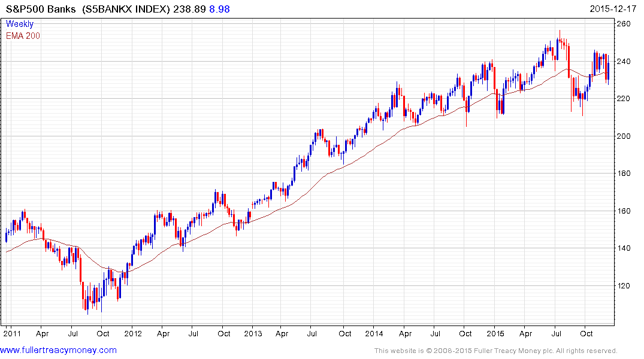Open the www.fullertreacymoney.com link

click(58, 351)
